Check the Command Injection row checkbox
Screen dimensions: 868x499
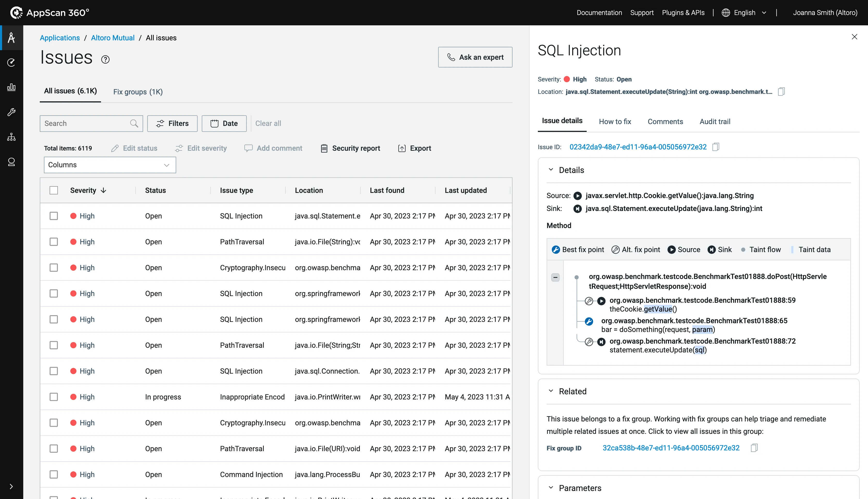coord(54,474)
